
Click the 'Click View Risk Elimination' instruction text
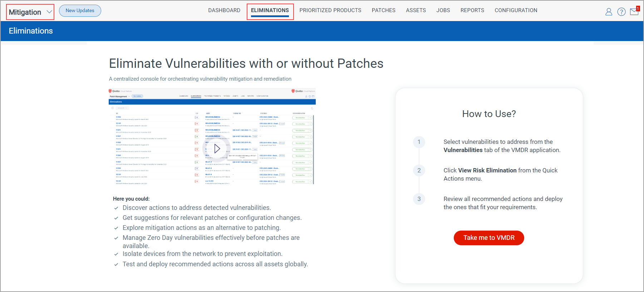click(x=501, y=175)
